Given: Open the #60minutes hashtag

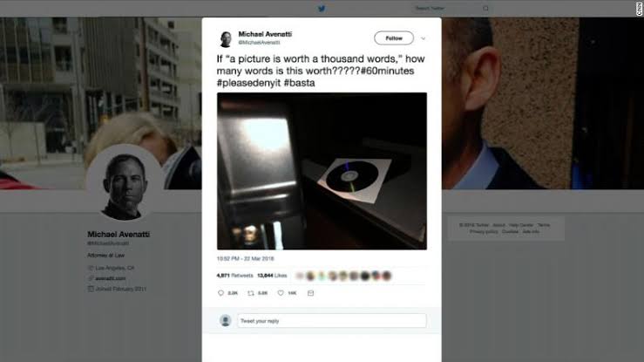Looking at the screenshot, I should click(387, 71).
